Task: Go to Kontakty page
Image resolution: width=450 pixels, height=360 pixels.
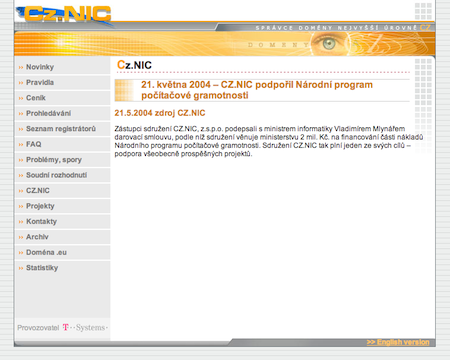Action: pos(41,221)
